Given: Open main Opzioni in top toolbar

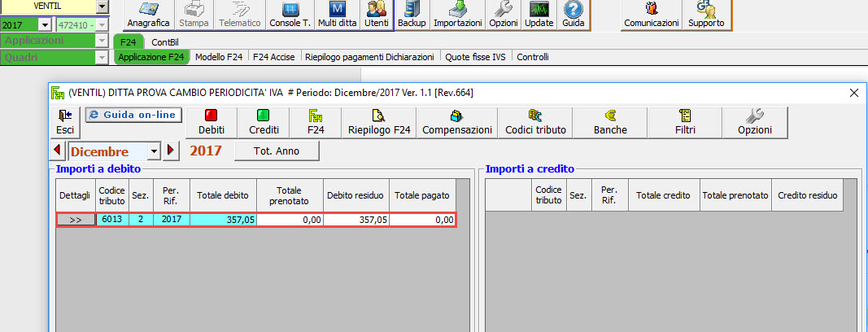Looking at the screenshot, I should click(x=504, y=15).
